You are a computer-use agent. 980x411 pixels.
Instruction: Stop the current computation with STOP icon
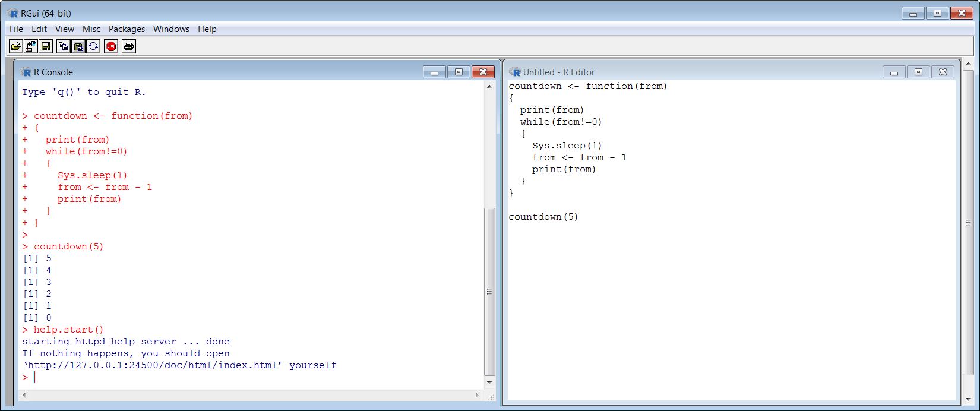pyautogui.click(x=111, y=46)
